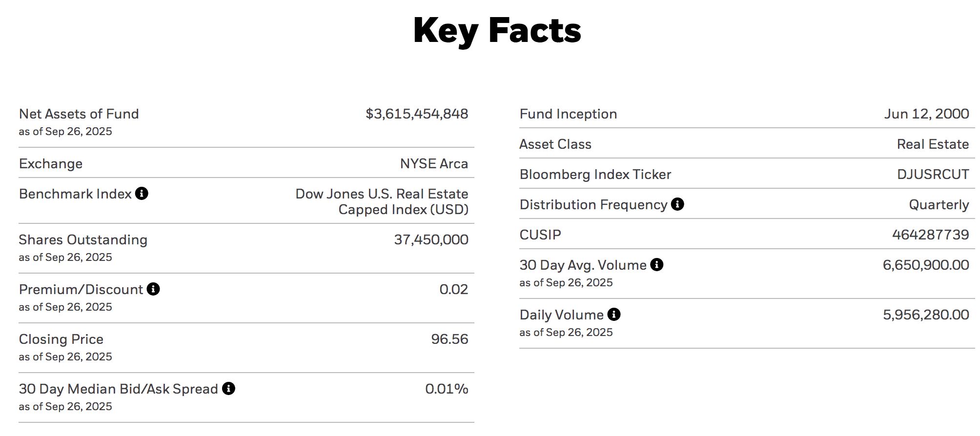Image resolution: width=980 pixels, height=436 pixels.
Task: Click the Bloomberg ticker DJUSRCUT
Action: [x=933, y=175]
